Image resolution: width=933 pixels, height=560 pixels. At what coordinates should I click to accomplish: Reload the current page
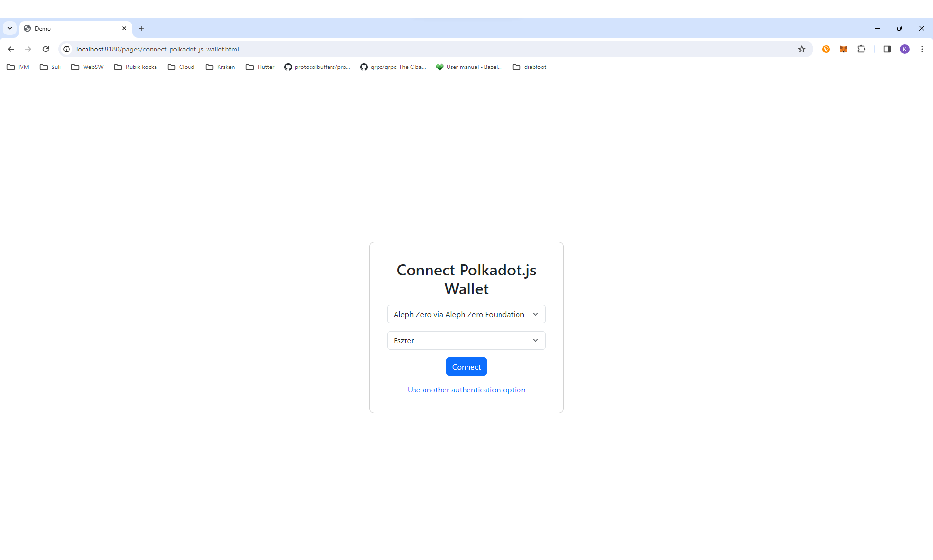coord(46,49)
